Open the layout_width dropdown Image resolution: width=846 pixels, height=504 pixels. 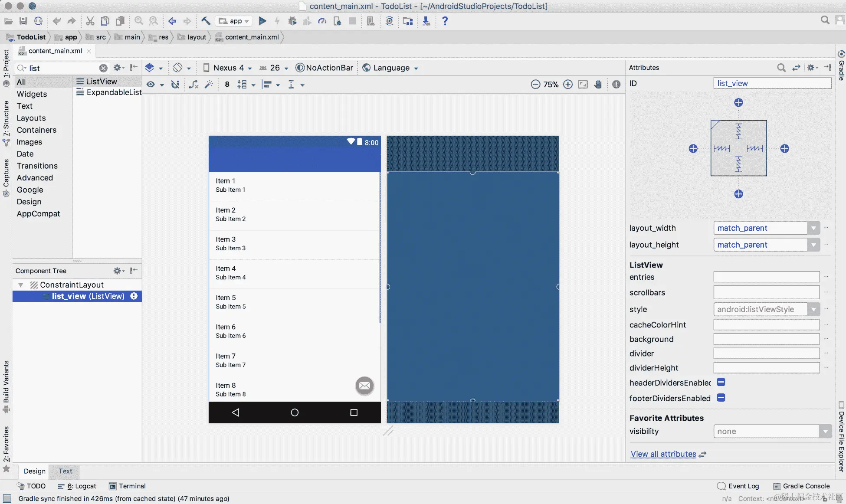point(813,228)
